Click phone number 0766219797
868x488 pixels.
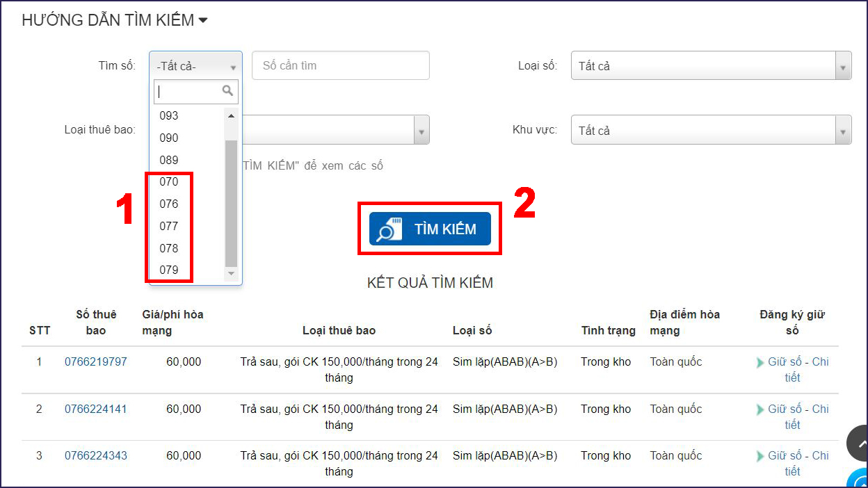96,361
